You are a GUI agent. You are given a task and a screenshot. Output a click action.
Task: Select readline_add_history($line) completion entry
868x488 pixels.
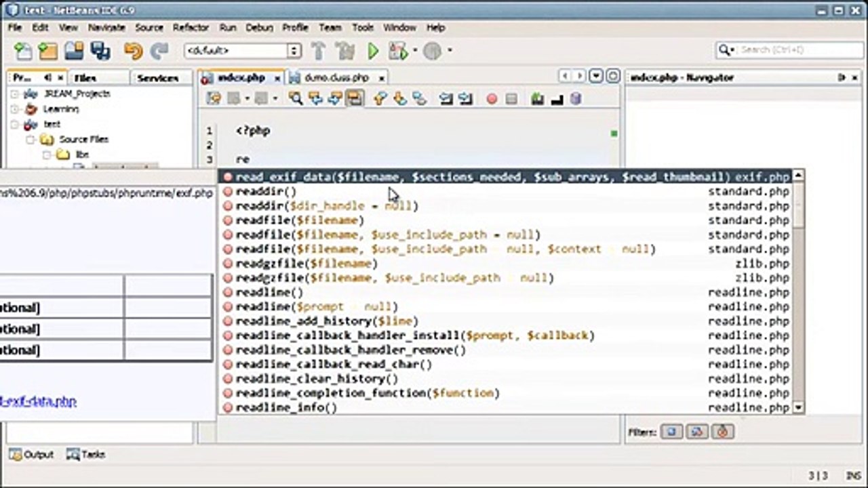[x=506, y=321]
